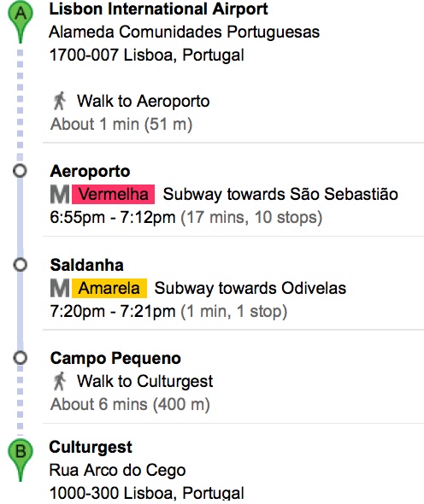Open the Lisbon International Airport heading
The width and height of the screenshot is (424, 504).
pos(158,9)
